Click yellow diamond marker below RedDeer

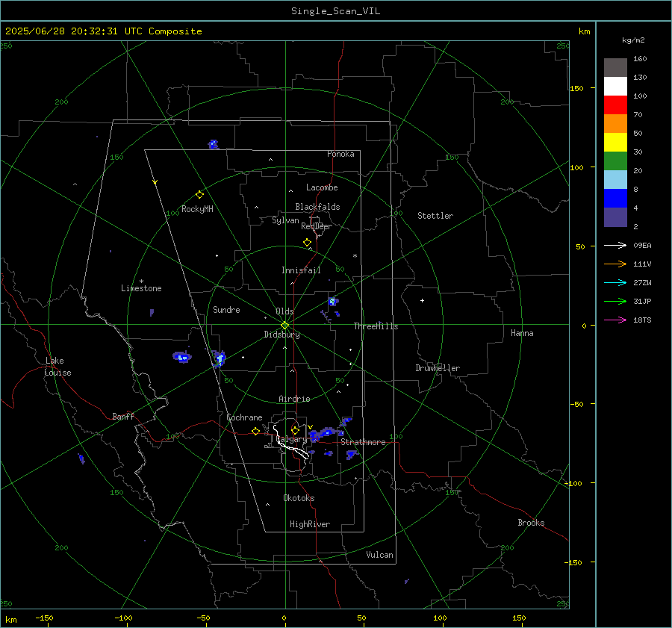pyautogui.click(x=308, y=243)
